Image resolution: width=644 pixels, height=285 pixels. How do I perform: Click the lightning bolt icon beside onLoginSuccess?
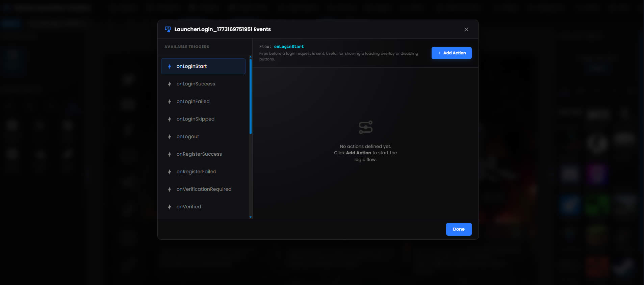point(170,84)
